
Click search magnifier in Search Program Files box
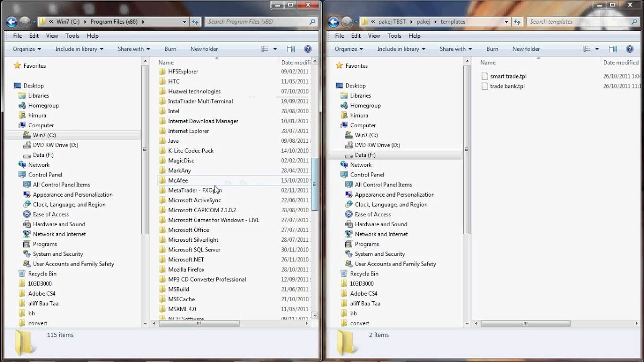(x=312, y=22)
